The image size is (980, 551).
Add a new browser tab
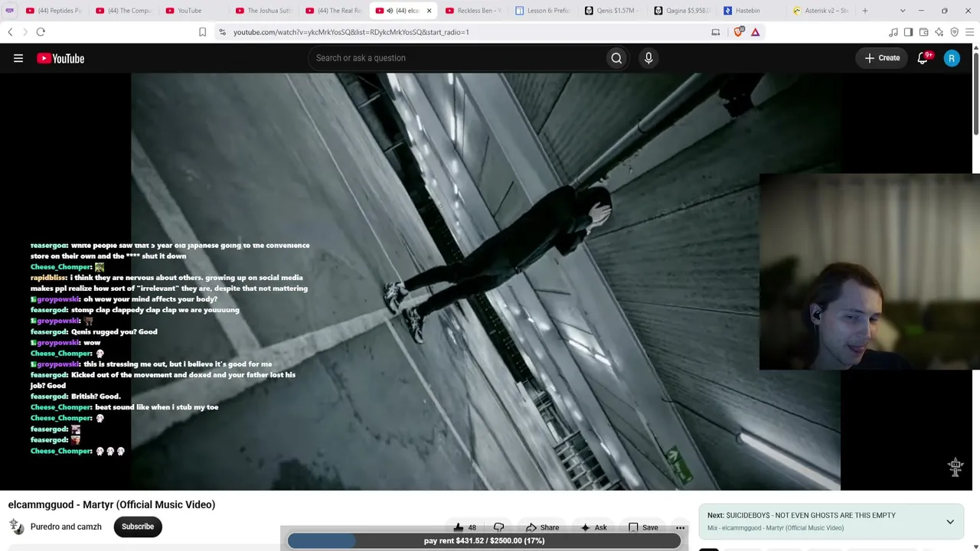pos(865,11)
